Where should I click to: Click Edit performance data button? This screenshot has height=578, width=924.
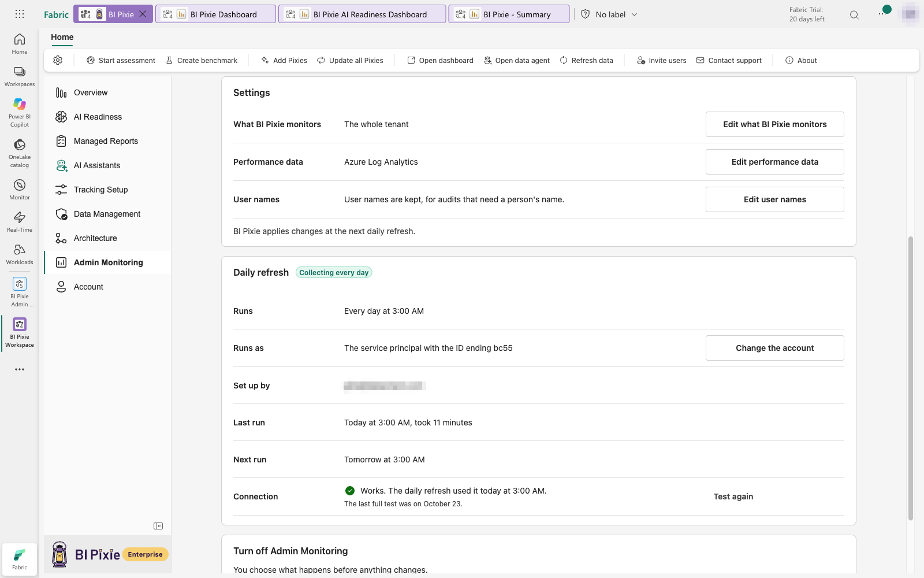tap(774, 162)
